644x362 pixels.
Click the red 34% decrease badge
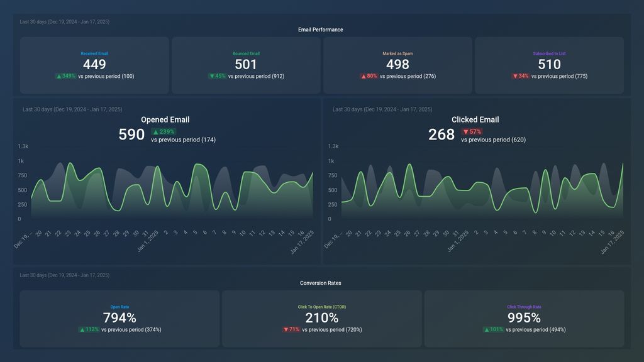pos(520,76)
